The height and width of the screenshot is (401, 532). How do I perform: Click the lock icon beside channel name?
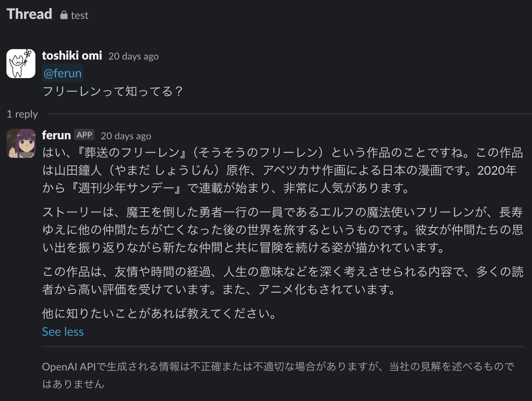(x=64, y=15)
